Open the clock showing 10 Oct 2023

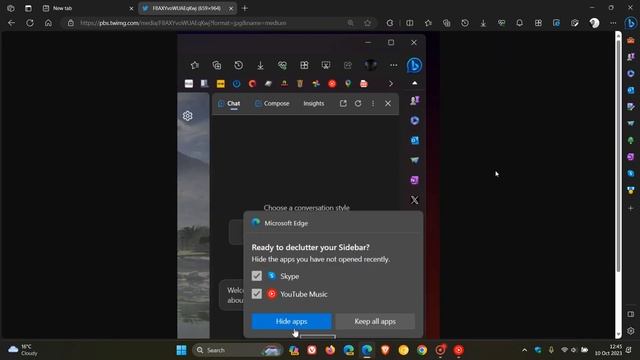coord(608,350)
